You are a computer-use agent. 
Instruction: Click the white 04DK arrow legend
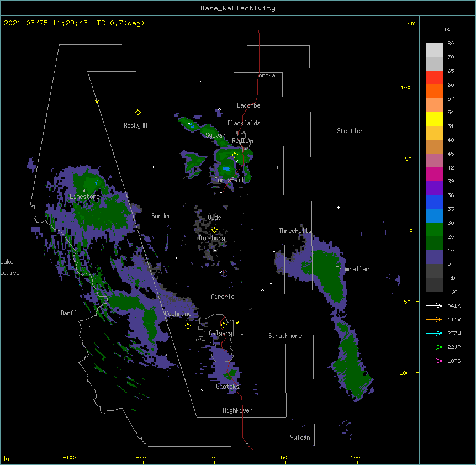pos(434,305)
